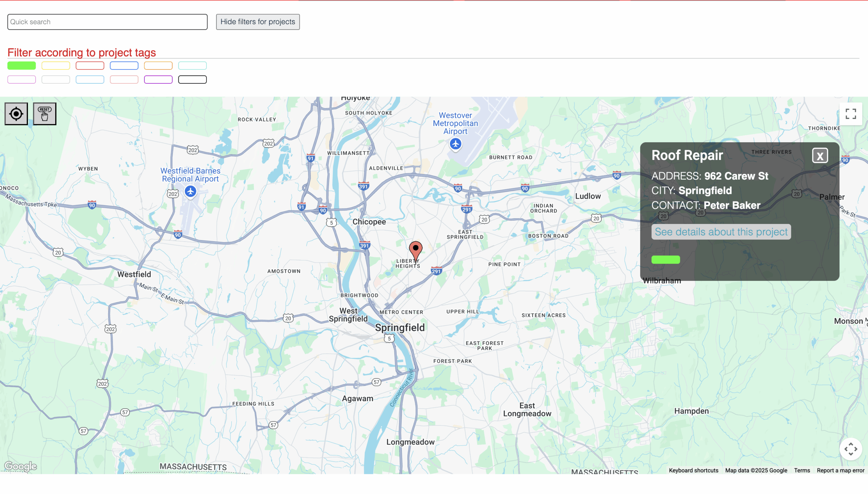Click the Roof Repair title text
Viewport: 868px width, 494px height.
pos(687,155)
